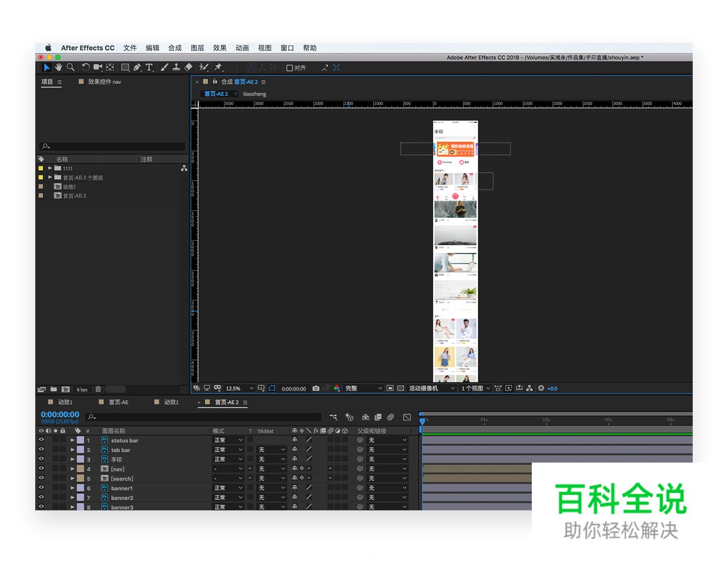Click the tiaozheng breadcrumb in viewer
The width and height of the screenshot is (728, 565).
click(x=254, y=94)
